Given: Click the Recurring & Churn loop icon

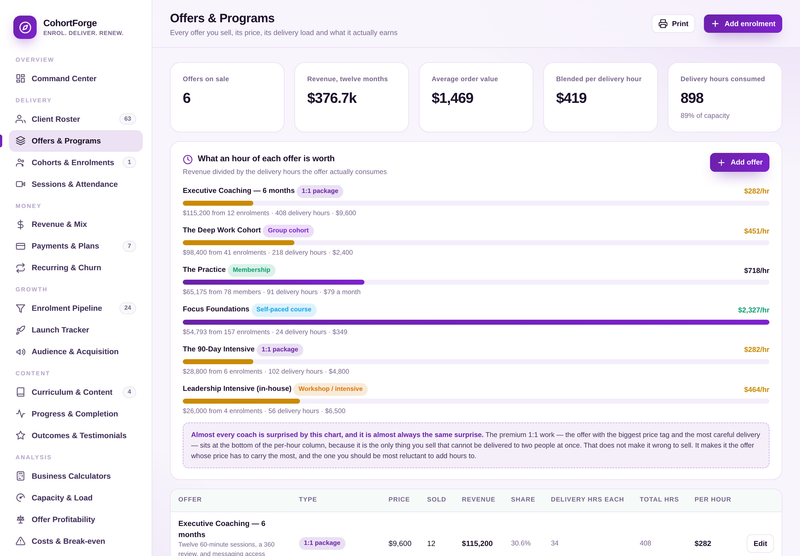Looking at the screenshot, I should pyautogui.click(x=20, y=268).
